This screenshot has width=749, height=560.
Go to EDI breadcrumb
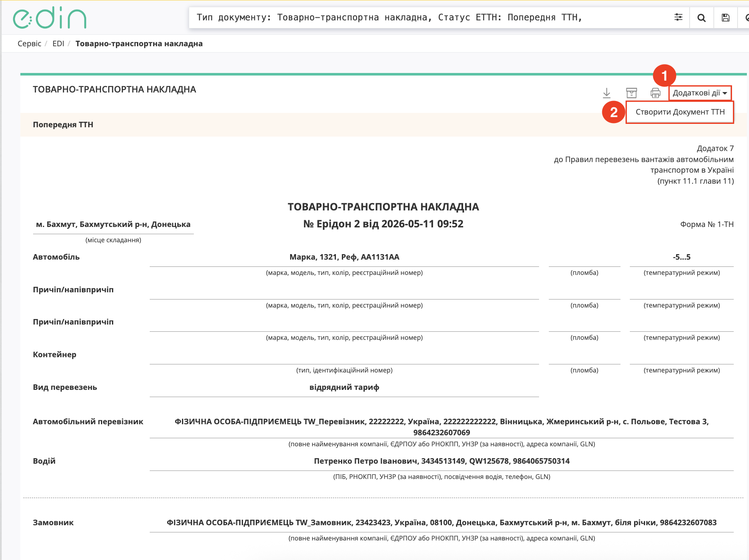coord(58,44)
